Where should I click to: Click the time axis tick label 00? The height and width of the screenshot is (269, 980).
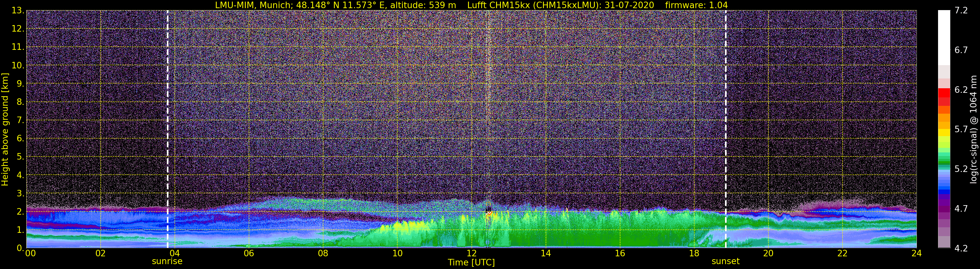click(x=31, y=253)
